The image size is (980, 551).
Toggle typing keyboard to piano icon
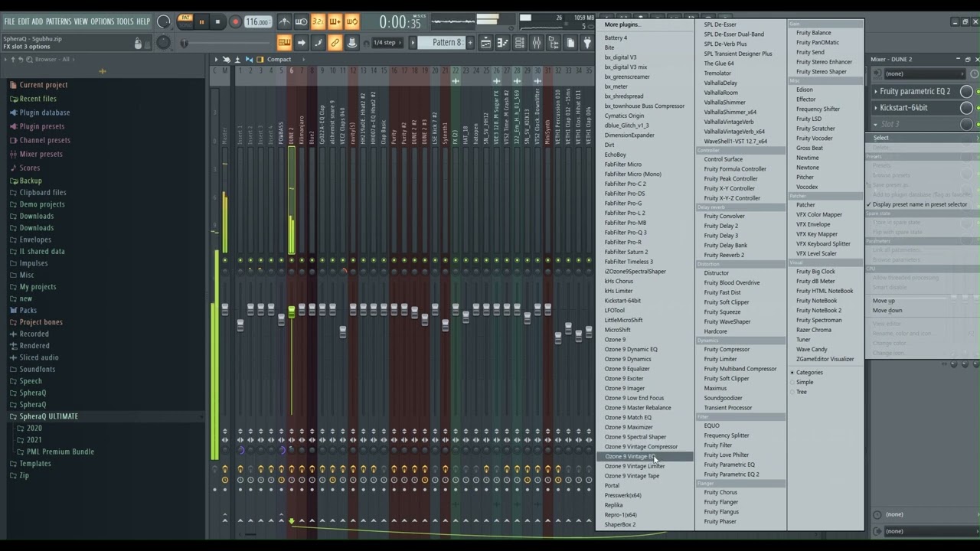click(284, 43)
